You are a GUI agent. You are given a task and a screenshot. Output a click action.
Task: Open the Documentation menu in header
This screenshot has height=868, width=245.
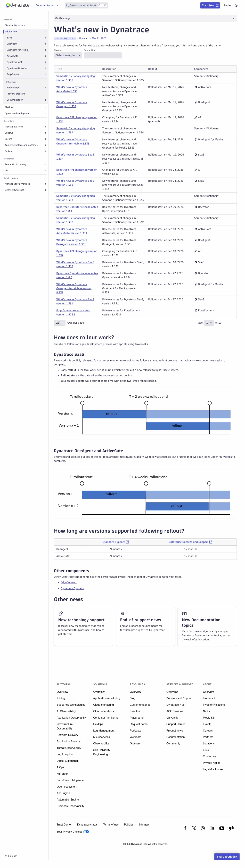click(x=47, y=5)
